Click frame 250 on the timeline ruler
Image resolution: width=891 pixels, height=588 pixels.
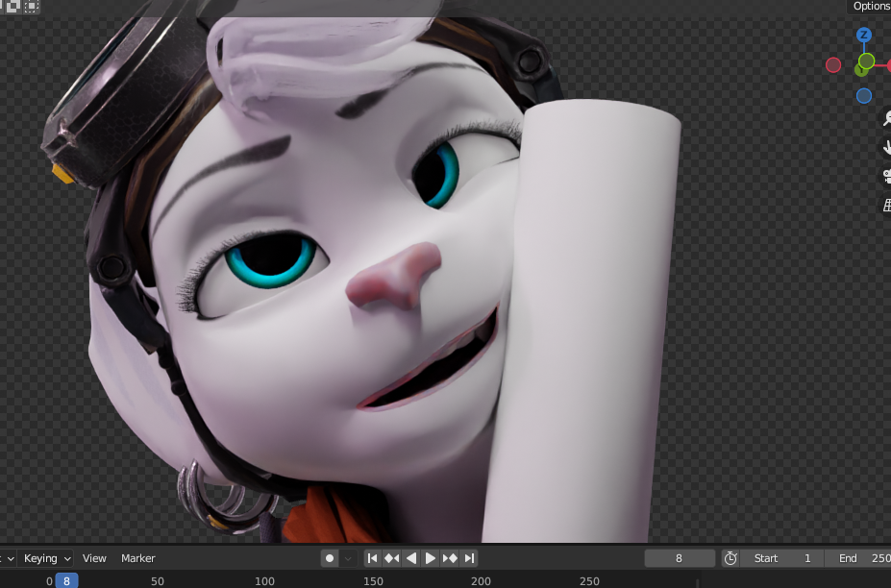click(x=589, y=581)
